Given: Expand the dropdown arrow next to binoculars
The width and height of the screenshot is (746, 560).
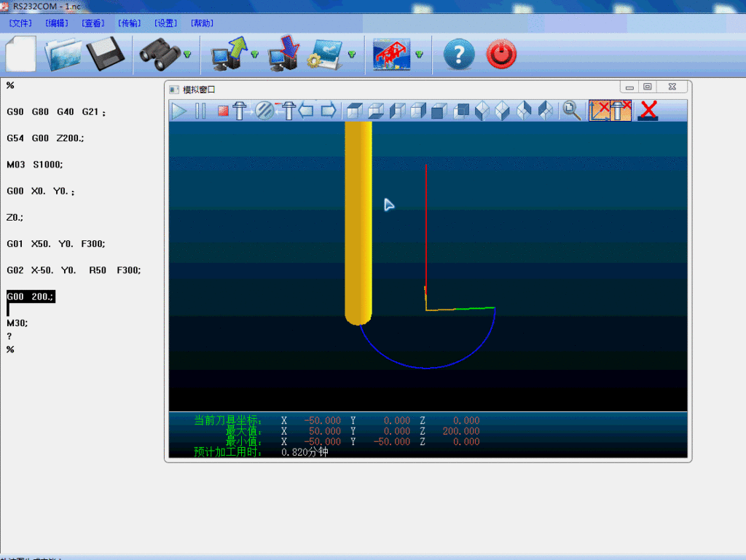Looking at the screenshot, I should [x=187, y=55].
